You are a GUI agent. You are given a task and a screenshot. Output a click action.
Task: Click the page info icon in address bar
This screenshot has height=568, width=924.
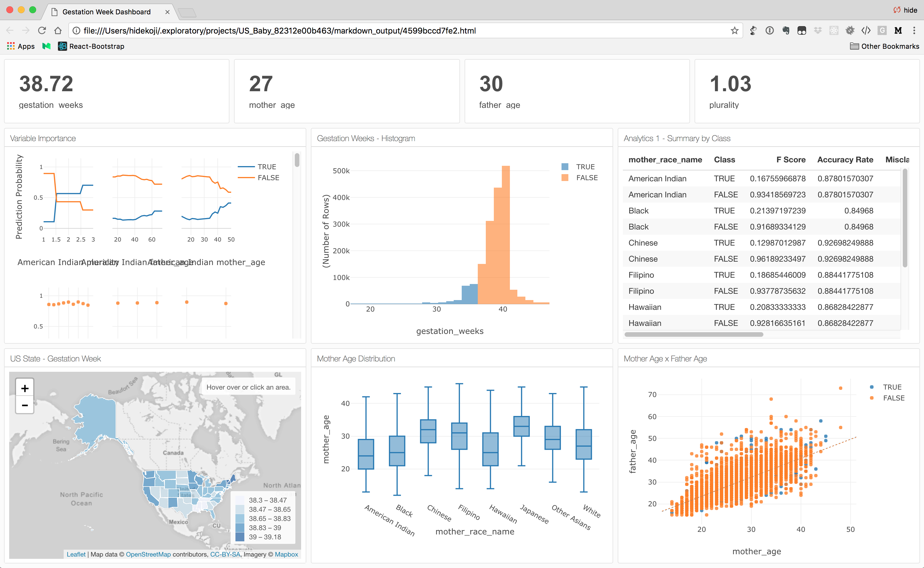tap(76, 31)
